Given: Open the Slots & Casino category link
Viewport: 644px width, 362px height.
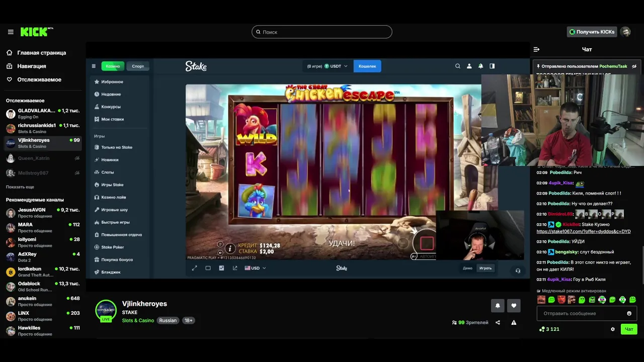Looking at the screenshot, I should (138, 320).
